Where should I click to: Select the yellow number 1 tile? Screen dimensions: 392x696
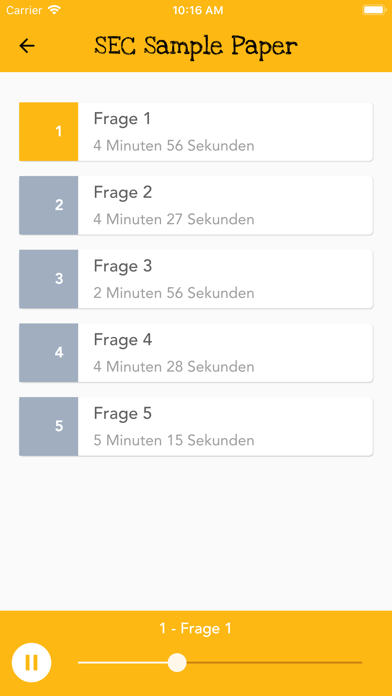[x=48, y=131]
